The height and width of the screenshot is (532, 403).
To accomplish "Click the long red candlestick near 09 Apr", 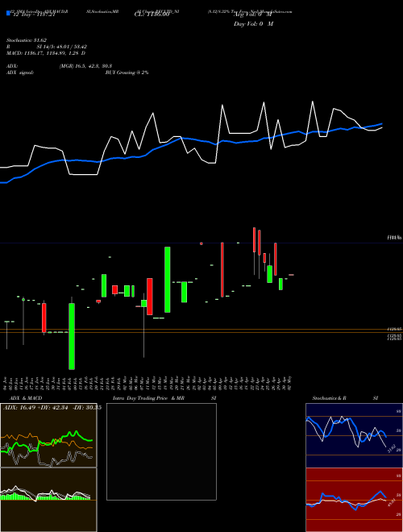I will click(x=222, y=270).
